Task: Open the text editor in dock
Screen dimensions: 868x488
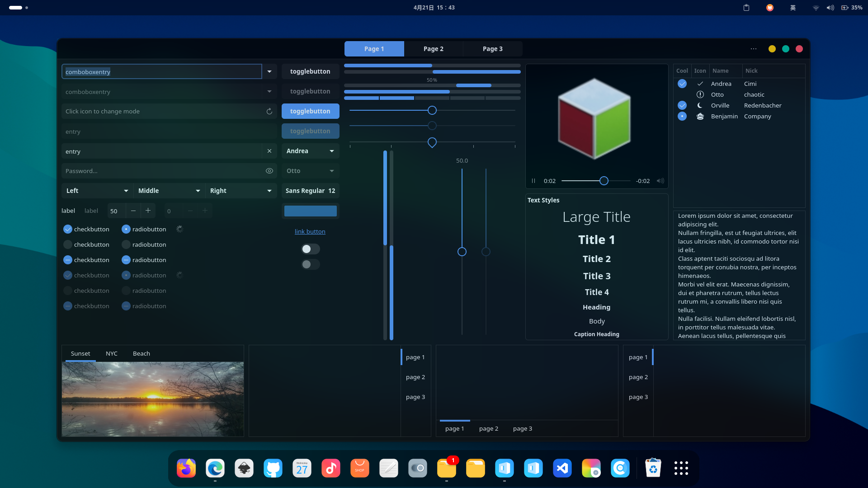Action: tap(389, 468)
